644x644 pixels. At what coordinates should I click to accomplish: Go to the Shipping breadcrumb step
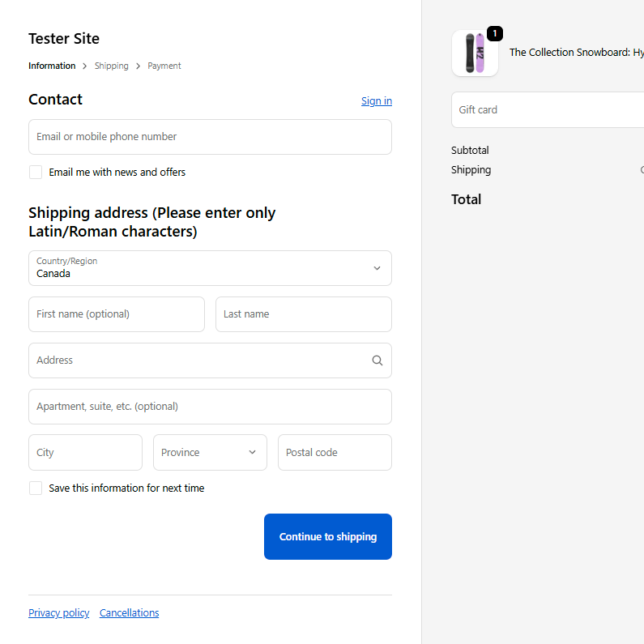point(111,66)
